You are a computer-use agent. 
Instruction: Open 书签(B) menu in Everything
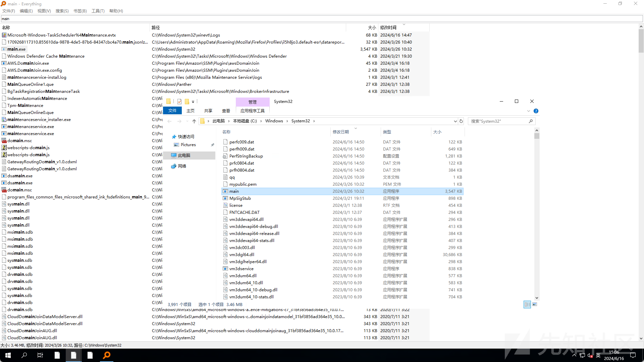point(80,11)
